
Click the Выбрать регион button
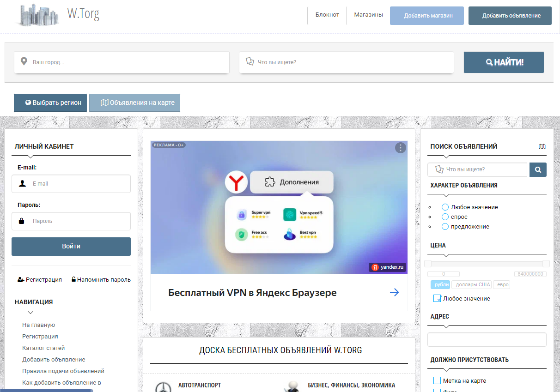tap(50, 103)
